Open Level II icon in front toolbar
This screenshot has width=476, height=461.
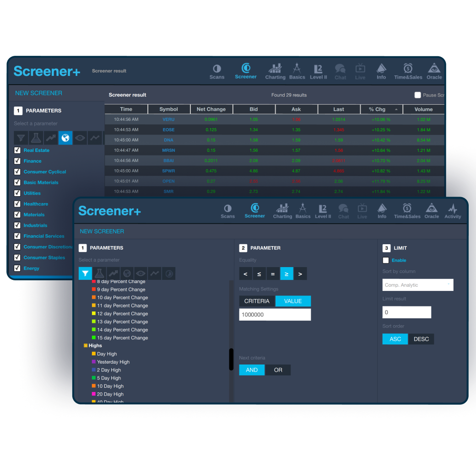[323, 210]
